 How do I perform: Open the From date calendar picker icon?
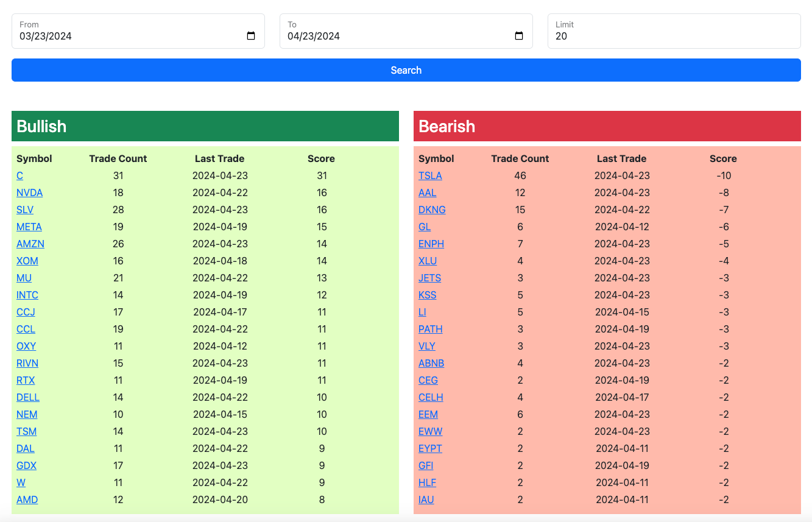click(x=251, y=36)
